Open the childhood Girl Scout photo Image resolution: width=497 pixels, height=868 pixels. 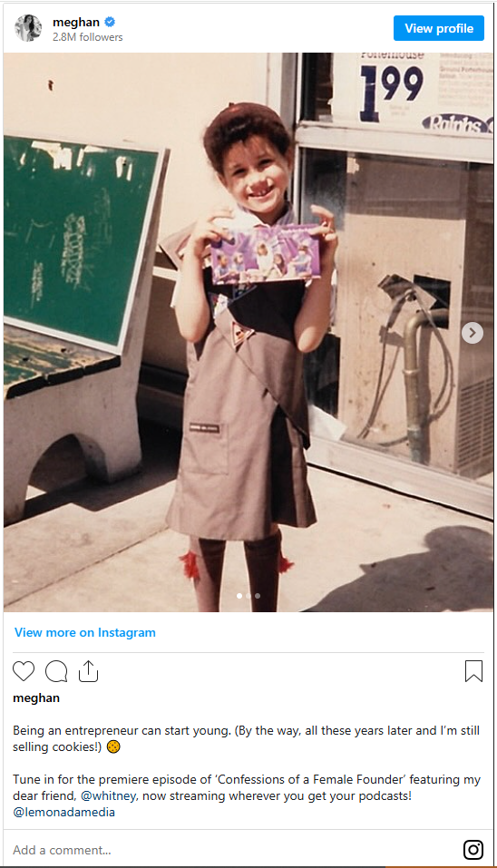[248, 332]
